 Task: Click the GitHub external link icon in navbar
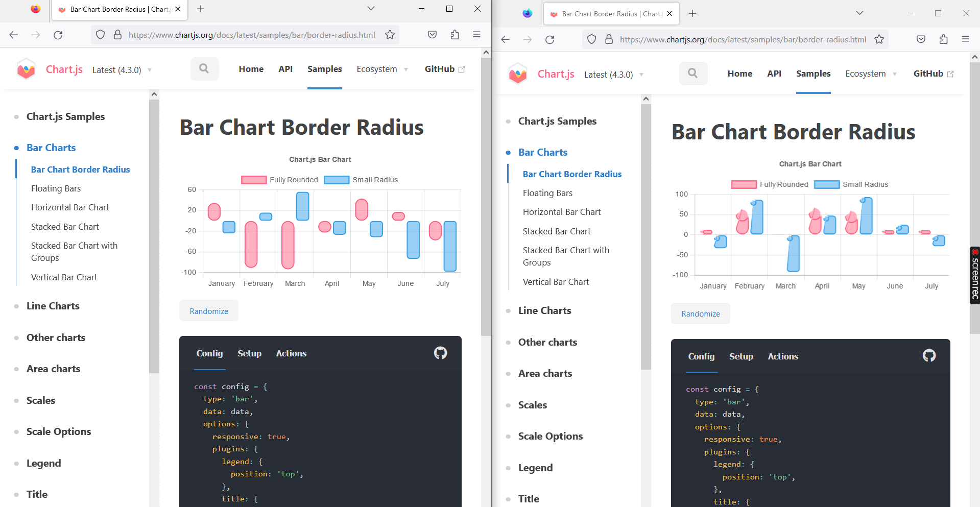point(461,68)
